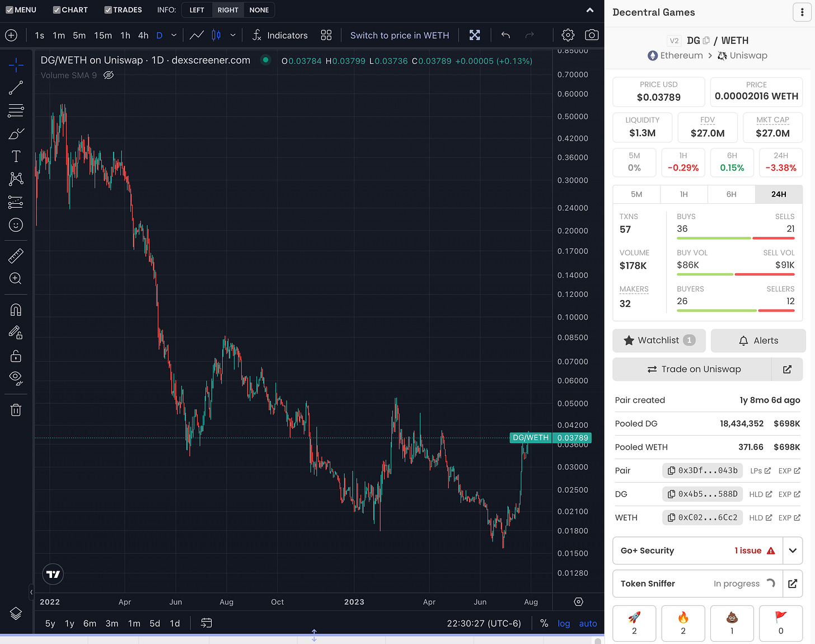Open the Indicators menu
Viewport: 815px width, 644px height.
coord(280,35)
